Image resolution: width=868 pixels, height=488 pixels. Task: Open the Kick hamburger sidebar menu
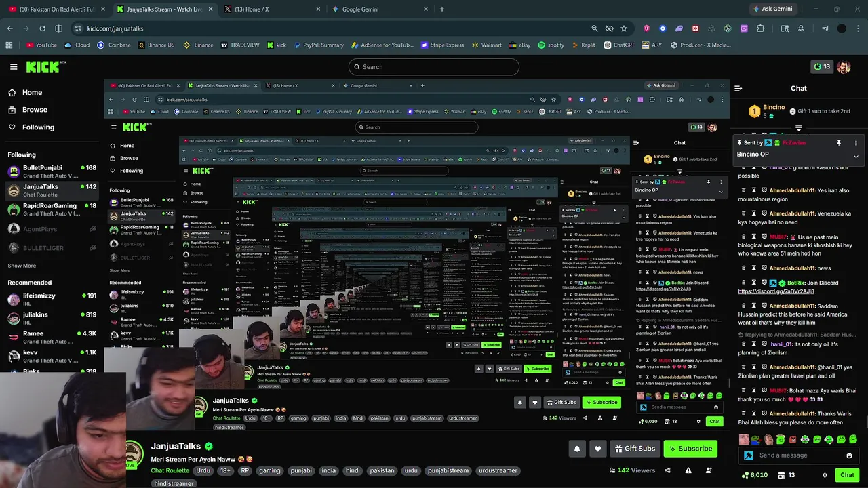14,66
